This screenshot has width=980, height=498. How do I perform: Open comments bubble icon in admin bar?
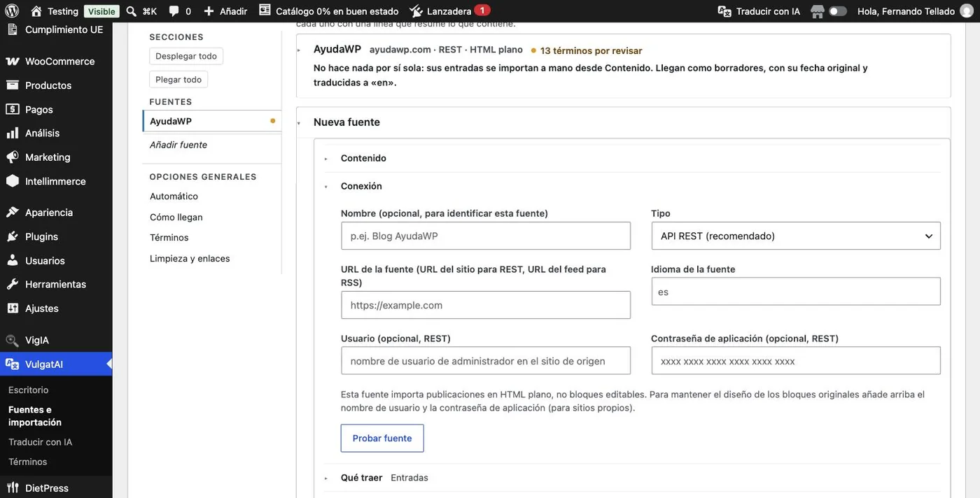pyautogui.click(x=174, y=11)
